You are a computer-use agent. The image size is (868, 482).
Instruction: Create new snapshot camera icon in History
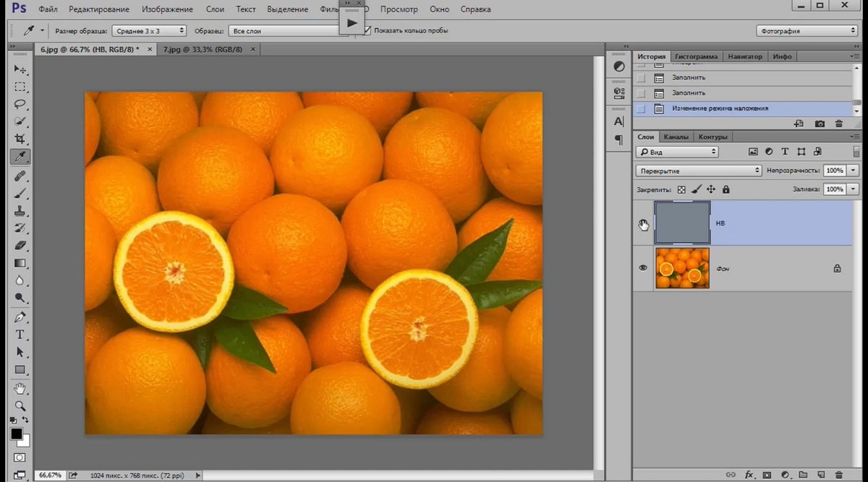(820, 124)
